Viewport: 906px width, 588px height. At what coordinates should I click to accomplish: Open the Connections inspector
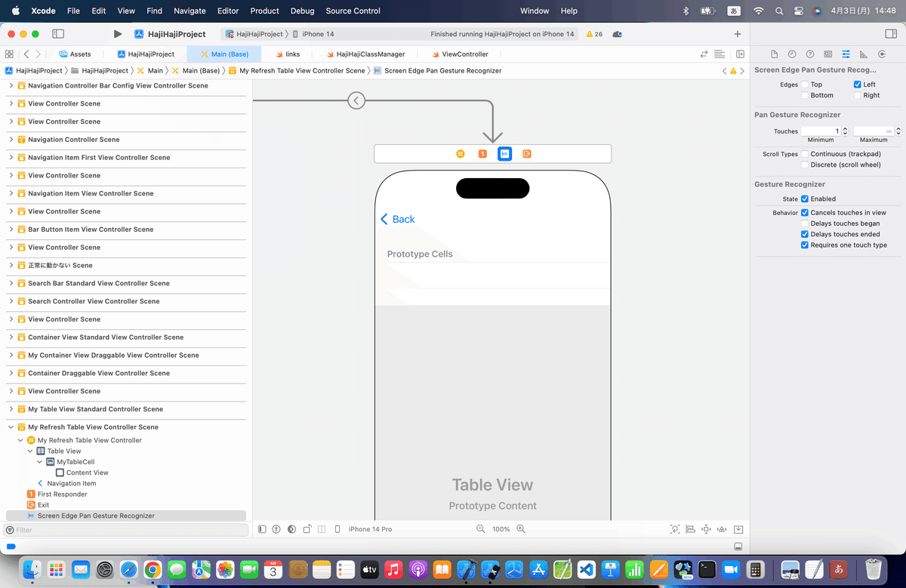[882, 54]
